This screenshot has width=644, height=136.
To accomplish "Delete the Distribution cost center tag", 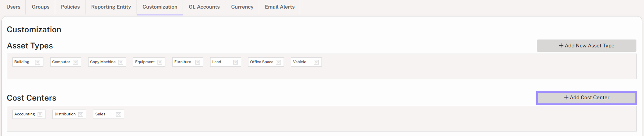I will pos(81,114).
